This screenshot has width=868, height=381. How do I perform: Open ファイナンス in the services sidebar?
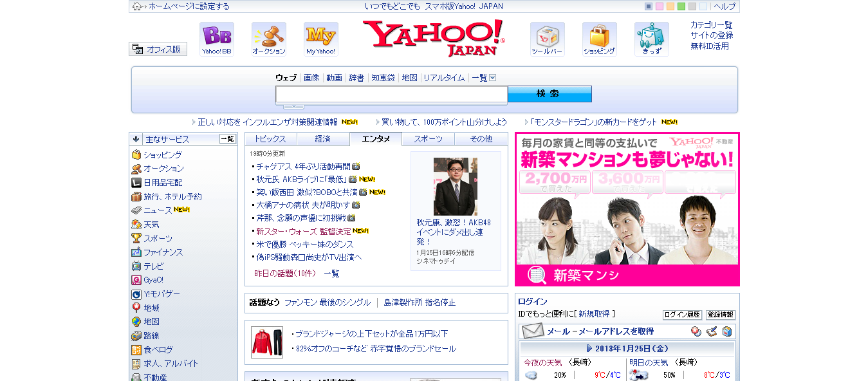[163, 252]
